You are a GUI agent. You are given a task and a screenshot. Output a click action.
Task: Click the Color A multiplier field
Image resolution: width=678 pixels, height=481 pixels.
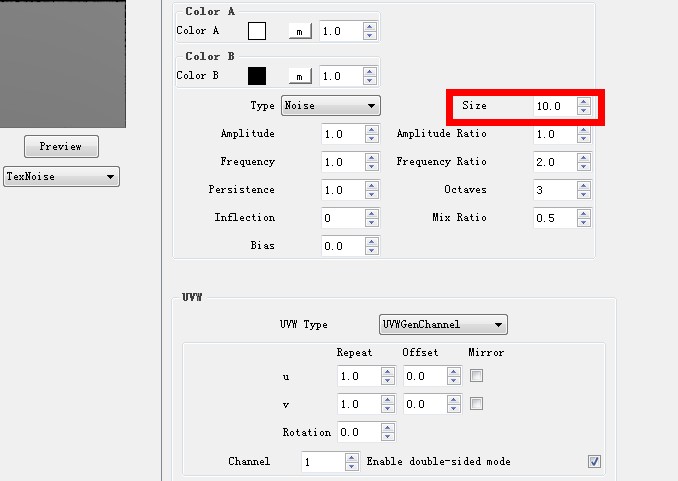pyautogui.click(x=341, y=31)
